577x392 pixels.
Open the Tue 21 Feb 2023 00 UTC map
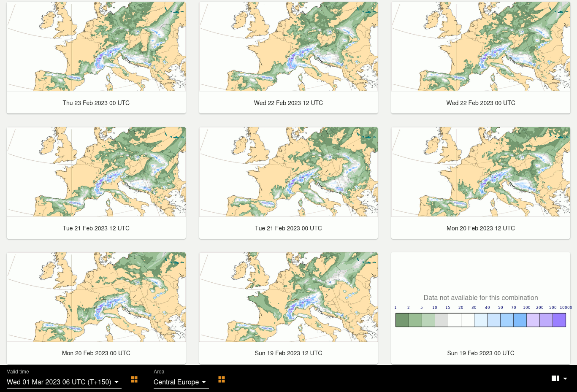point(288,172)
